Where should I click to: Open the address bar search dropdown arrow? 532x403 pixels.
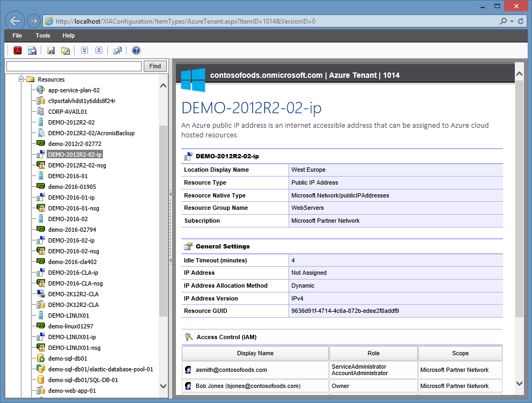(x=512, y=21)
